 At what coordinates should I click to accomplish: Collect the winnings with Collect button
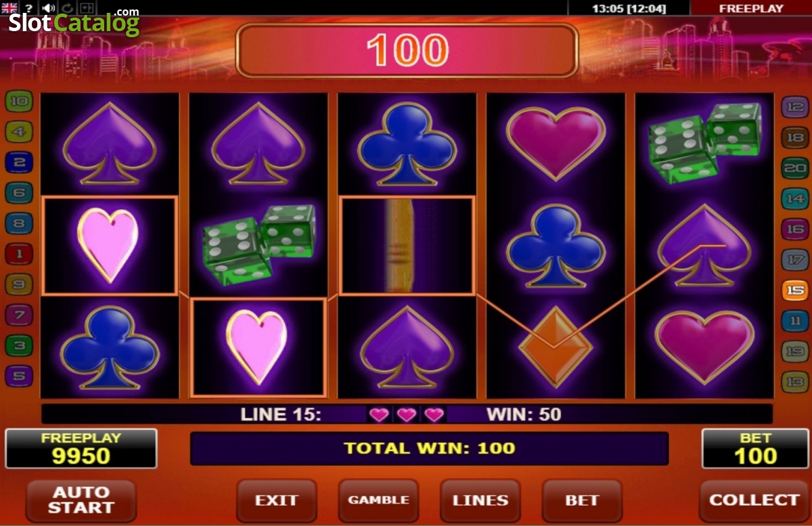[754, 500]
